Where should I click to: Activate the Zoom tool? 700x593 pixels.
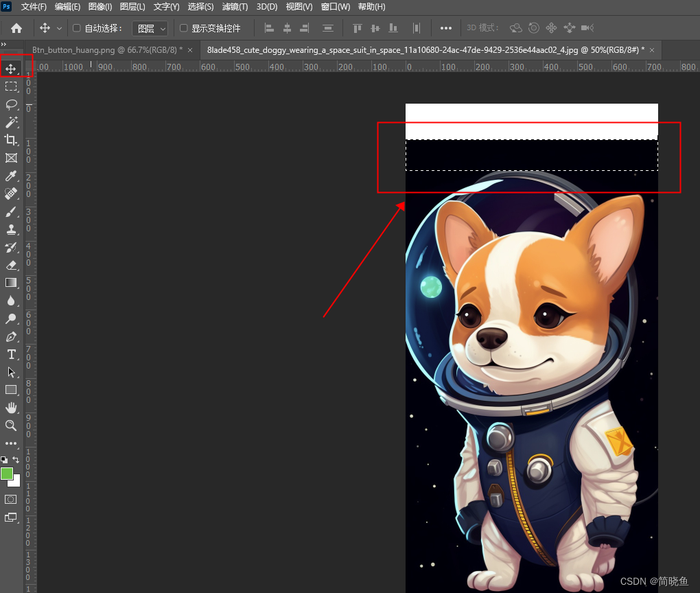pos(11,426)
